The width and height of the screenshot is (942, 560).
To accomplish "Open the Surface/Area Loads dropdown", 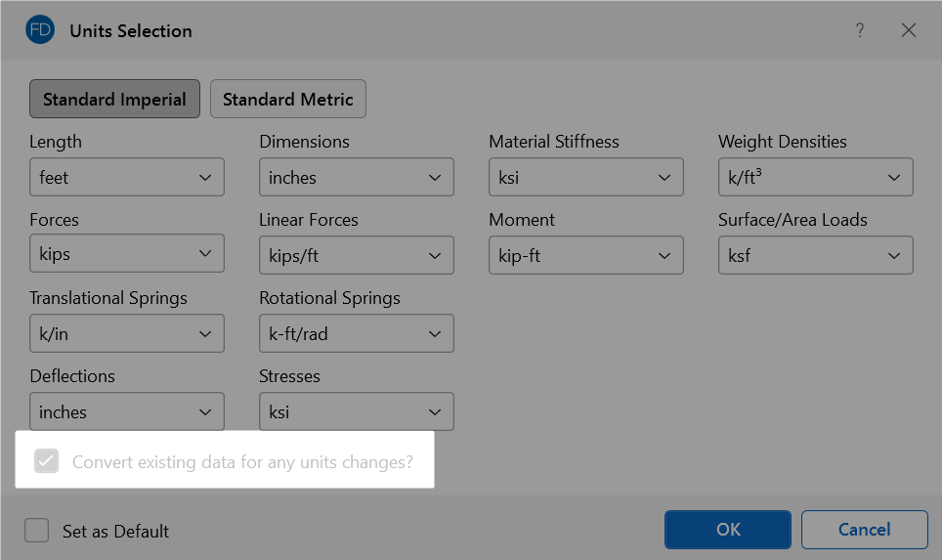I will [815, 254].
